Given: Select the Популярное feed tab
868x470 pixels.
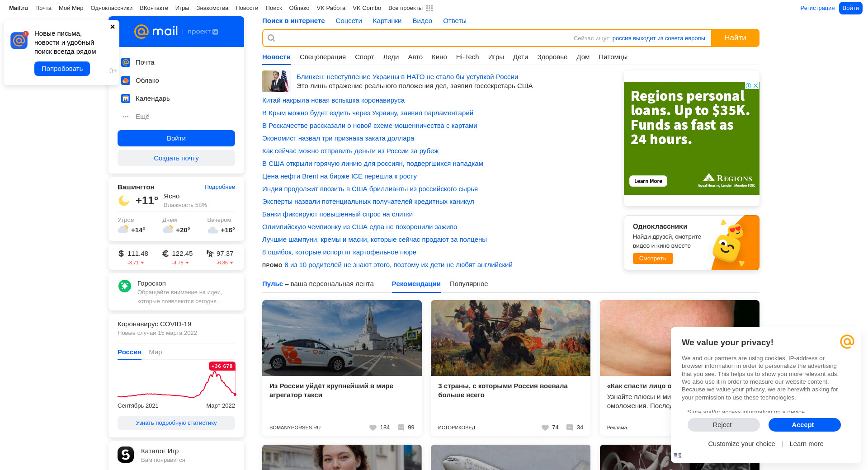Looking at the screenshot, I should pyautogui.click(x=469, y=284).
